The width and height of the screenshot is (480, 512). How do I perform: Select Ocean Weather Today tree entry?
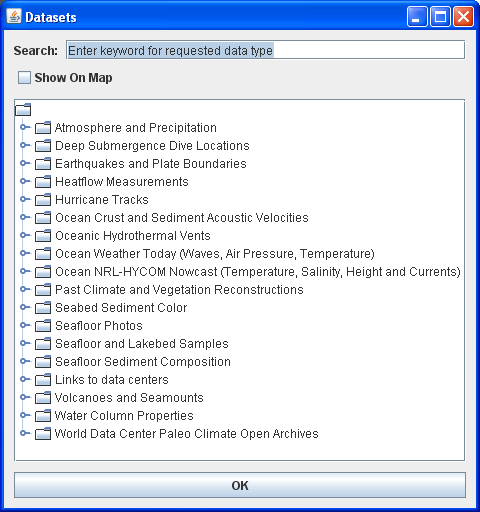(215, 254)
